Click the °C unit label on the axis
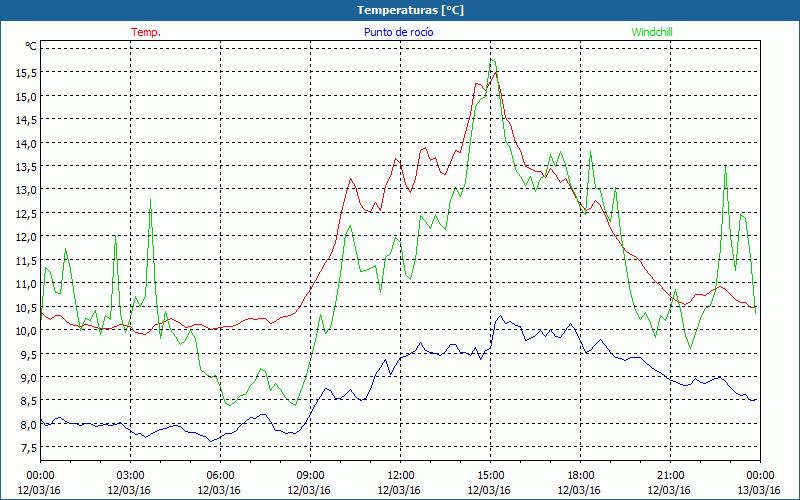Screen dimensions: 800x500 (x=31, y=46)
